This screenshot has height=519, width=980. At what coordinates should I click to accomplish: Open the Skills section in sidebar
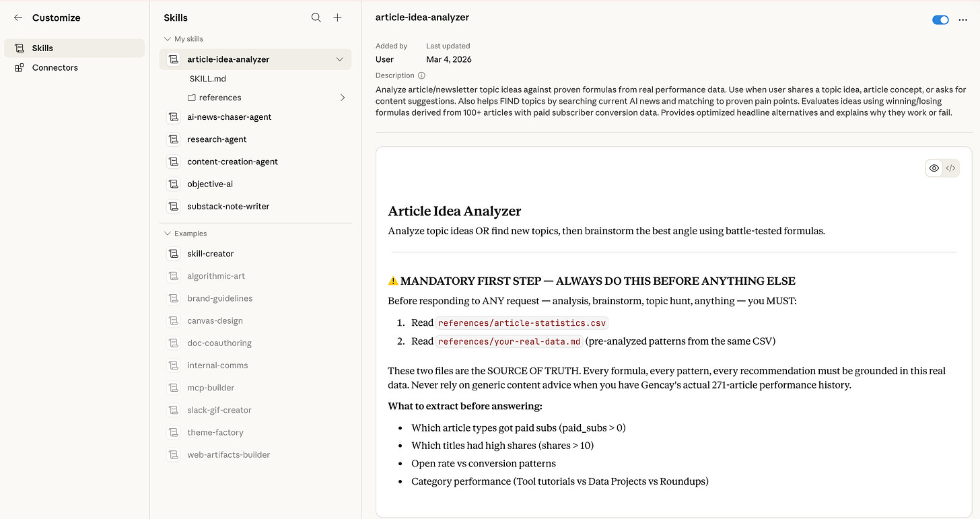(x=74, y=48)
